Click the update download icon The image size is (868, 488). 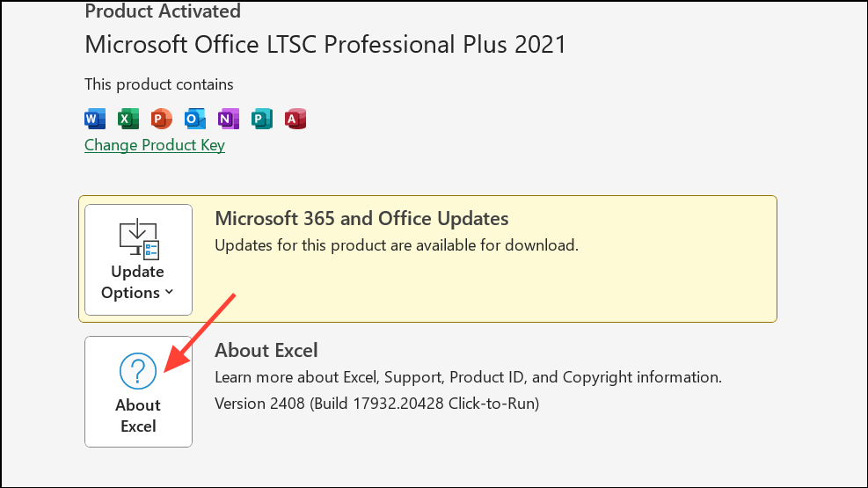138,237
